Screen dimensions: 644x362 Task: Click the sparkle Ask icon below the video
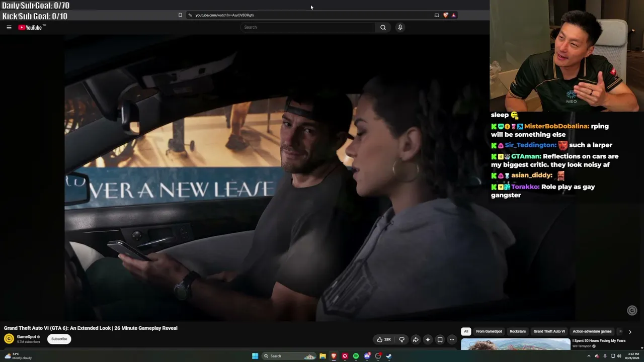(428, 339)
